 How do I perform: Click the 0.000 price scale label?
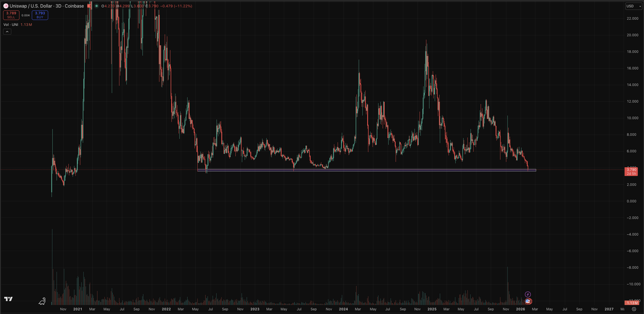[633, 201]
